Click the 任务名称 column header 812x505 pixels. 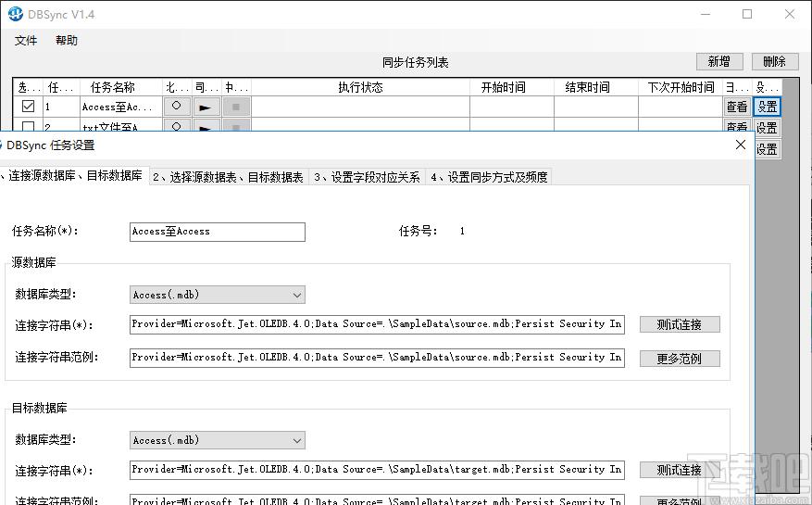120,87
